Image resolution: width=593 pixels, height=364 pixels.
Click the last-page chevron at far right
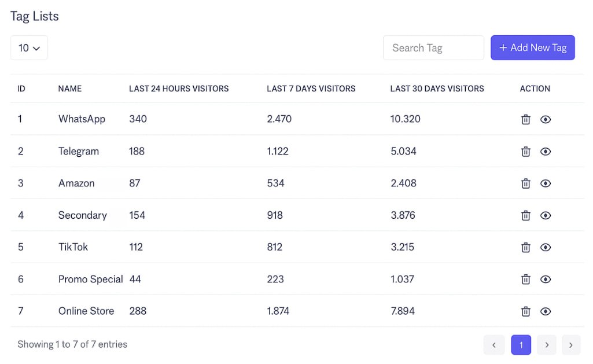(x=570, y=345)
